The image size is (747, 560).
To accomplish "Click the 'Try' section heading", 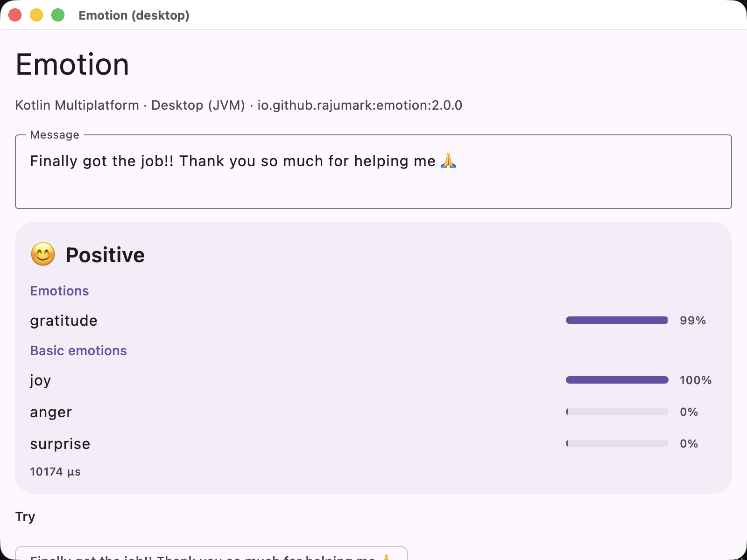I will point(25,517).
